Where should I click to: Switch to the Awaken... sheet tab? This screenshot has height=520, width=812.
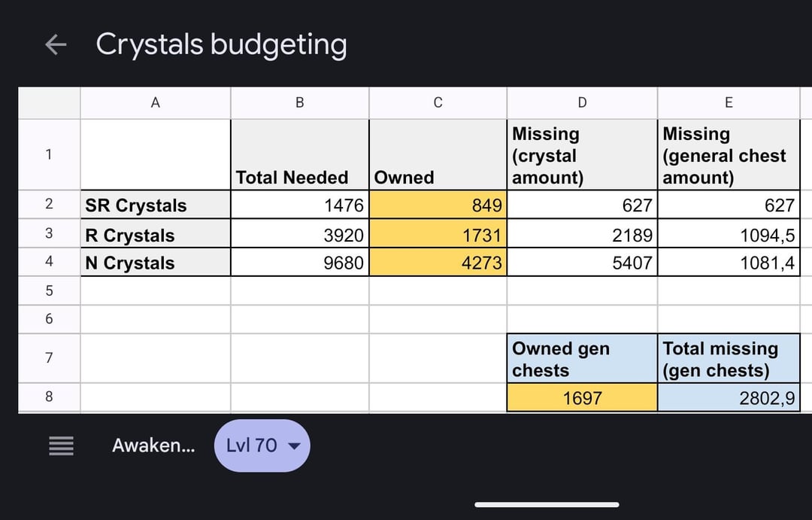153,445
